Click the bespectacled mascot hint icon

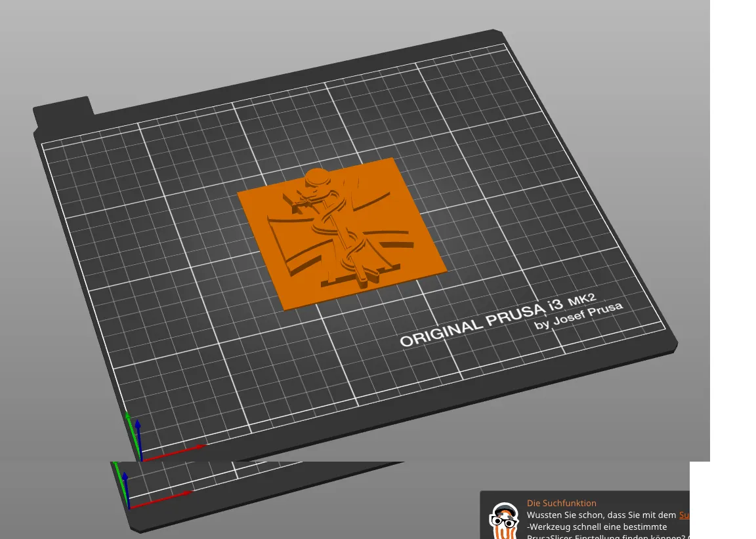[504, 521]
